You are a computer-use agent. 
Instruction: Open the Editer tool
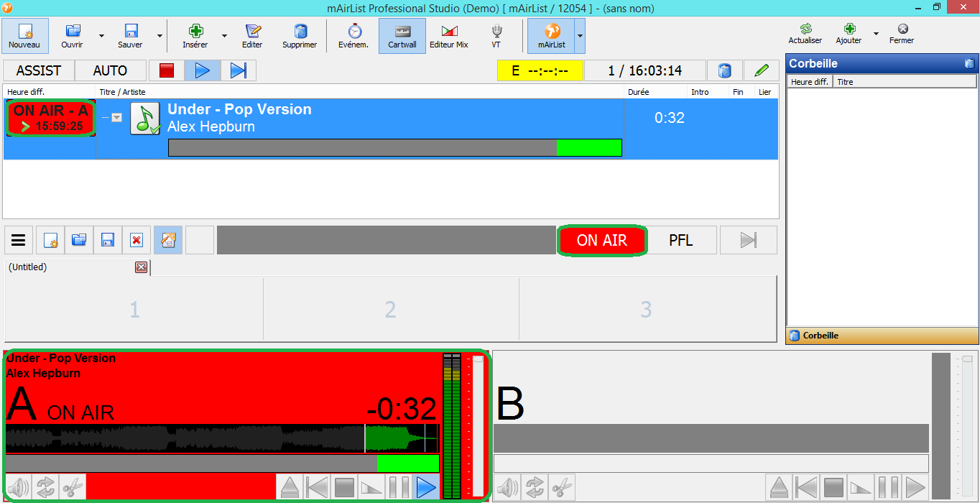[x=252, y=36]
